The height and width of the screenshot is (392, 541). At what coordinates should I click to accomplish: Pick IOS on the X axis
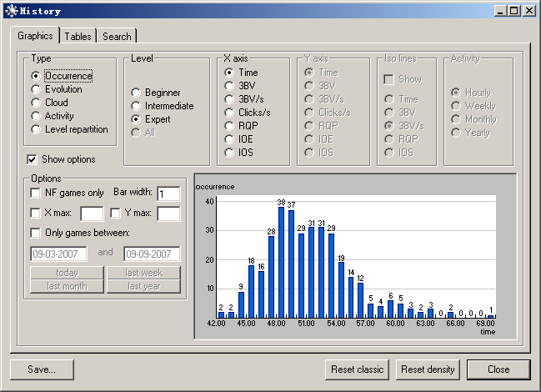tap(228, 153)
